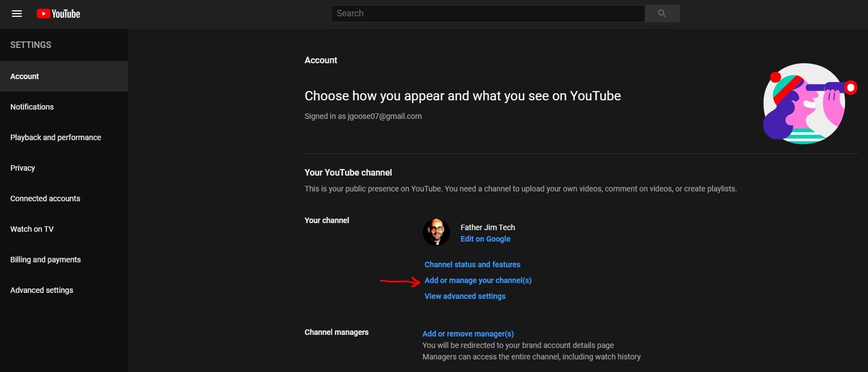The image size is (868, 372).
Task: Click the Your channel label
Action: tap(326, 220)
